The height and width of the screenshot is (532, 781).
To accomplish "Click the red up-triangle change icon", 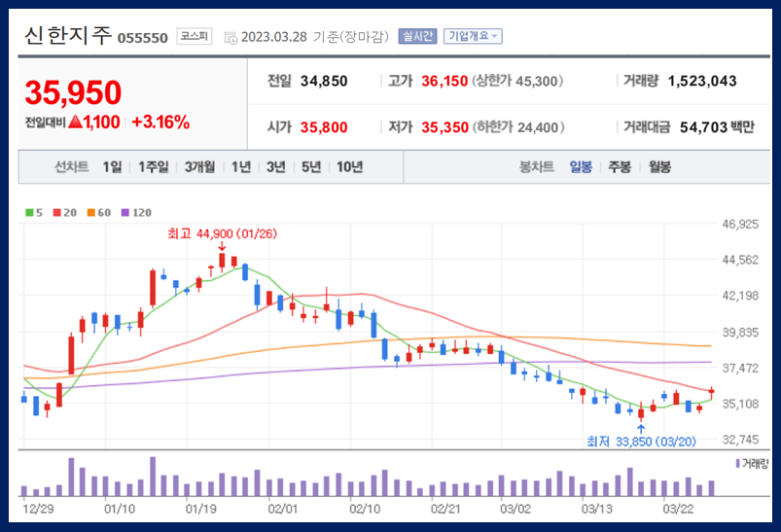I will tap(76, 122).
